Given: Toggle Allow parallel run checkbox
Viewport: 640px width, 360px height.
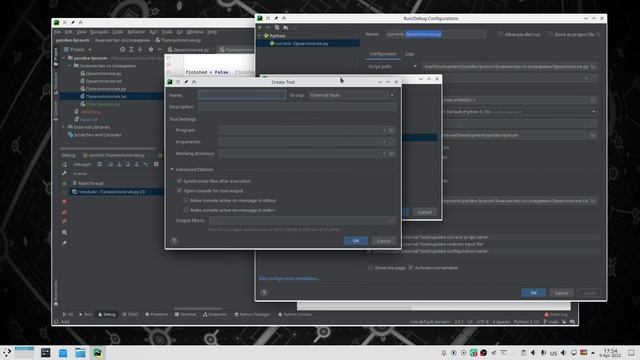Looking at the screenshot, I should coord(500,34).
